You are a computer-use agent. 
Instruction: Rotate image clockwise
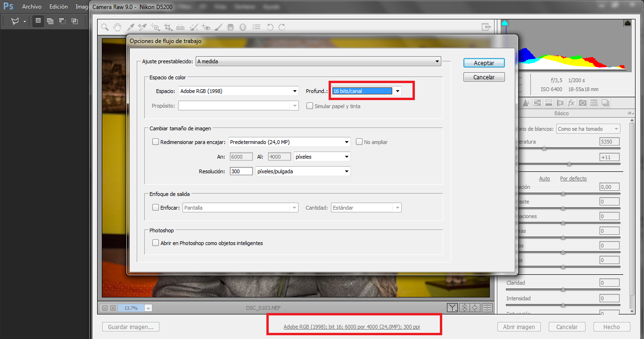(282, 27)
